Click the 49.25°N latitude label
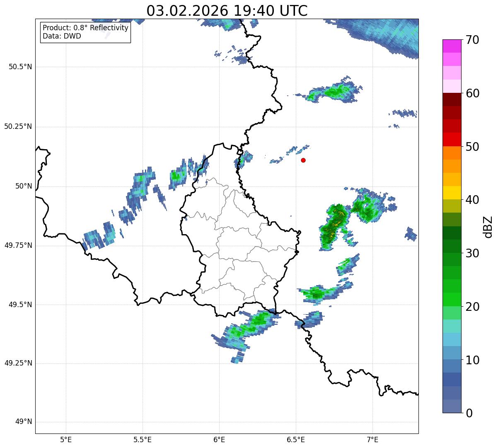Screen dimensions: 498x448 pos(18,363)
